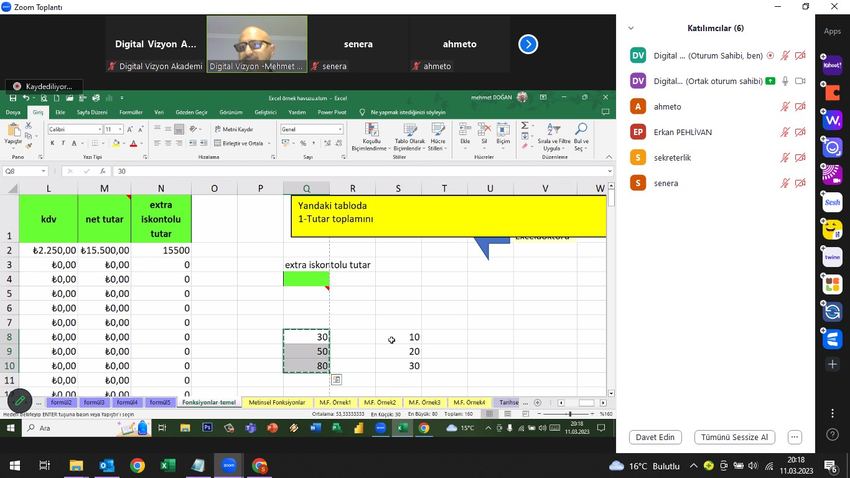Toggle sekreterlik's microphone mute icon
Image resolution: width=850 pixels, height=478 pixels.
[784, 158]
